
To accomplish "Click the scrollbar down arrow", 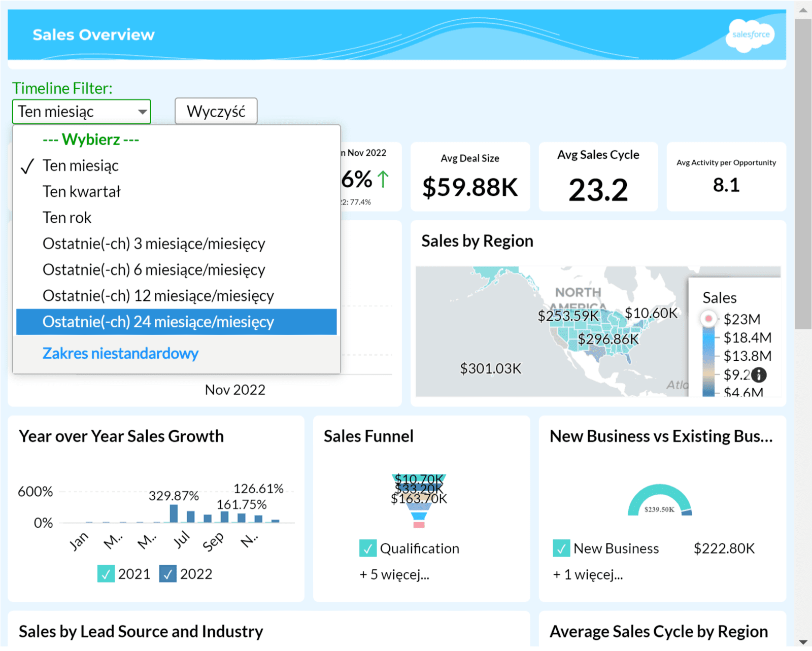I will (803, 642).
